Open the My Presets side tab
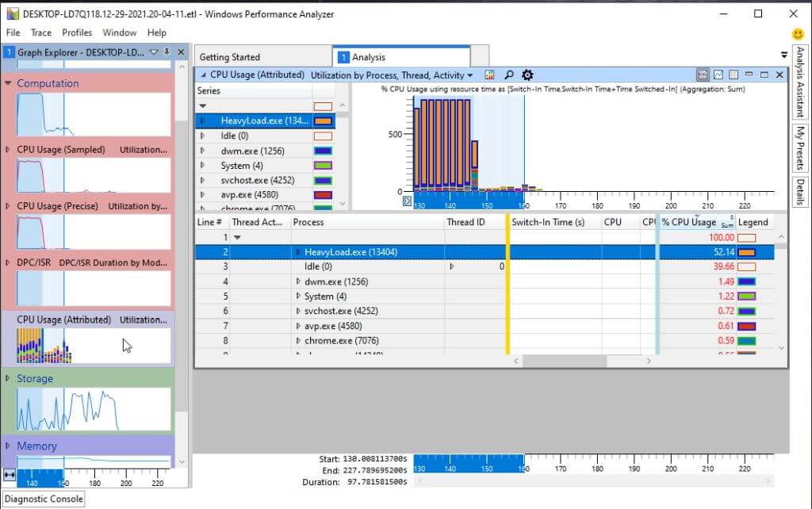 800,148
